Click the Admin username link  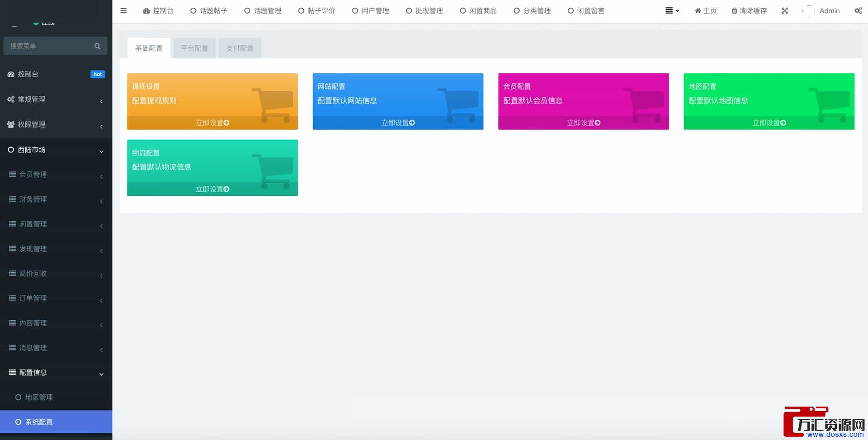(x=830, y=11)
